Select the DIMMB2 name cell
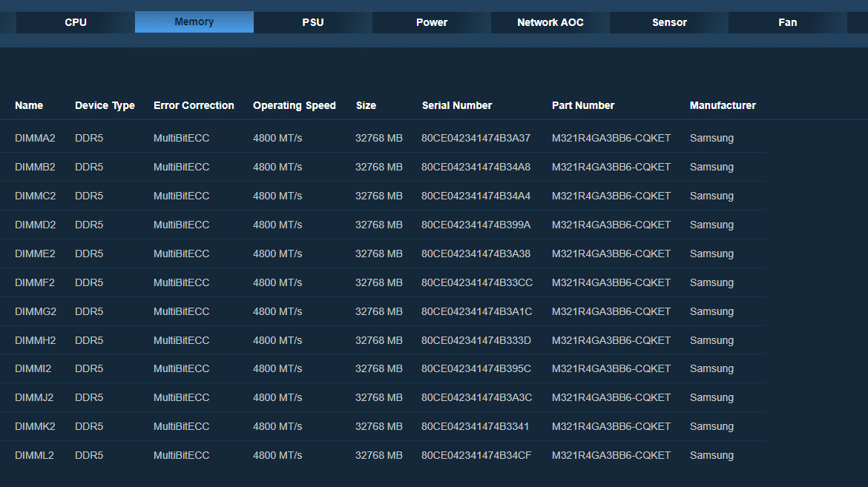This screenshot has height=487, width=868. click(x=35, y=167)
